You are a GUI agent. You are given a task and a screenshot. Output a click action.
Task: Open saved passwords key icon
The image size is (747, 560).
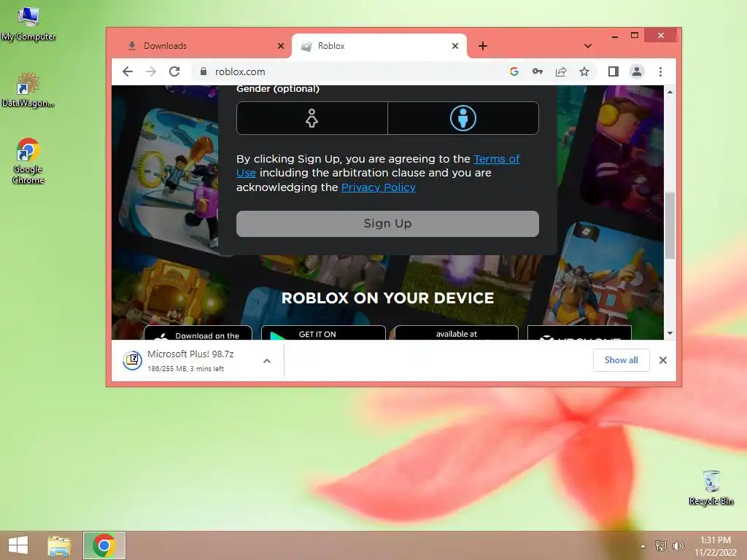(538, 71)
